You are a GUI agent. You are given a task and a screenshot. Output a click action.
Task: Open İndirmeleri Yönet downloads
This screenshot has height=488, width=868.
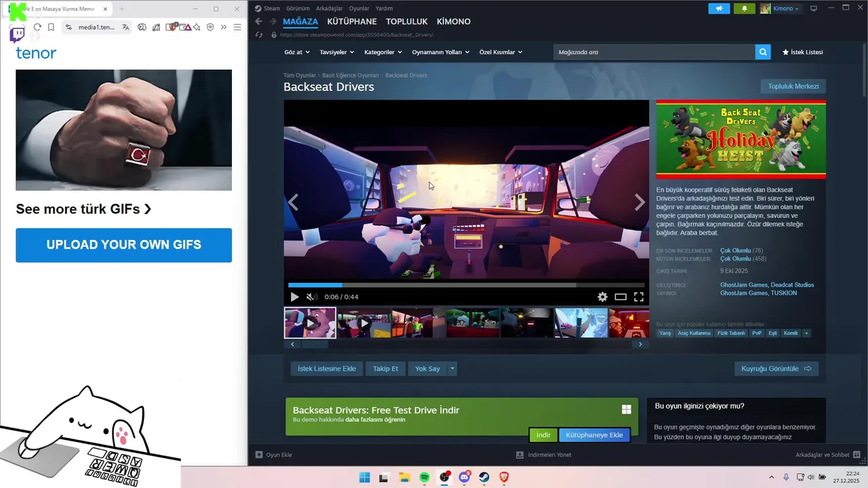pyautogui.click(x=544, y=455)
